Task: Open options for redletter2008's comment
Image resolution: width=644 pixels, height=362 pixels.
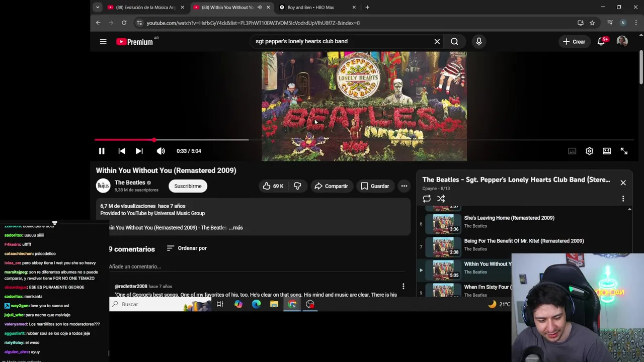Action: coord(403,287)
